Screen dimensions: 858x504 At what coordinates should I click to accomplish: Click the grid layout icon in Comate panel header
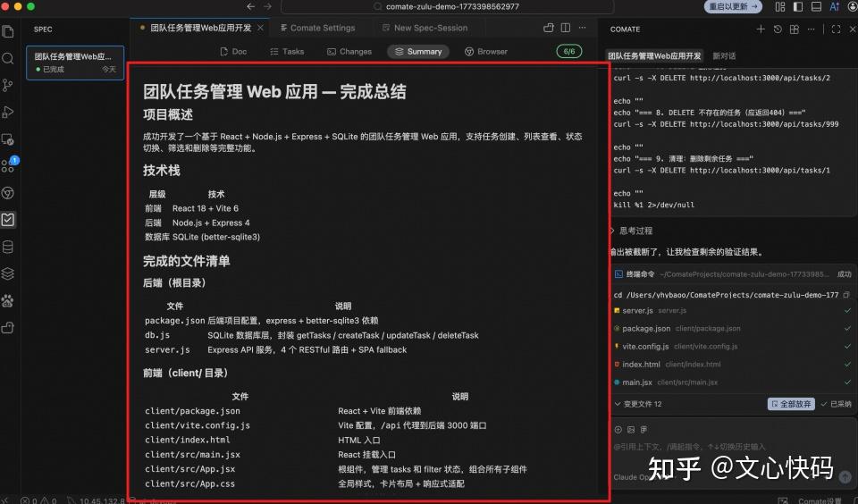795,29
